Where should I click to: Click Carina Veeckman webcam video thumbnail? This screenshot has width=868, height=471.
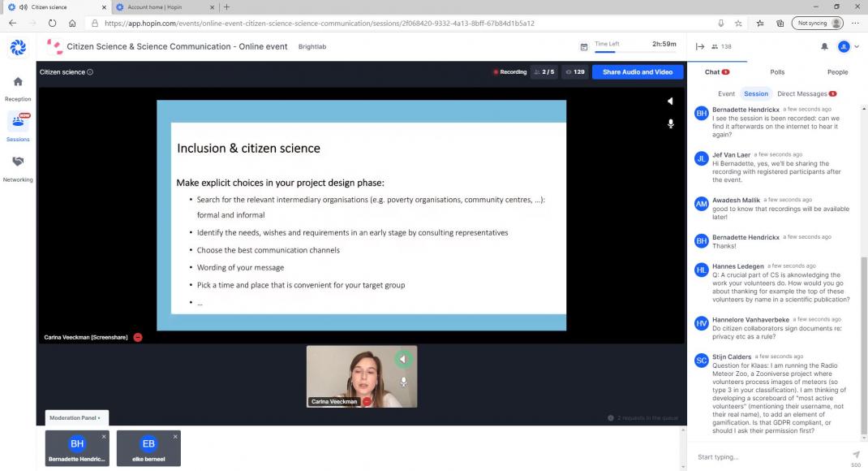(362, 377)
